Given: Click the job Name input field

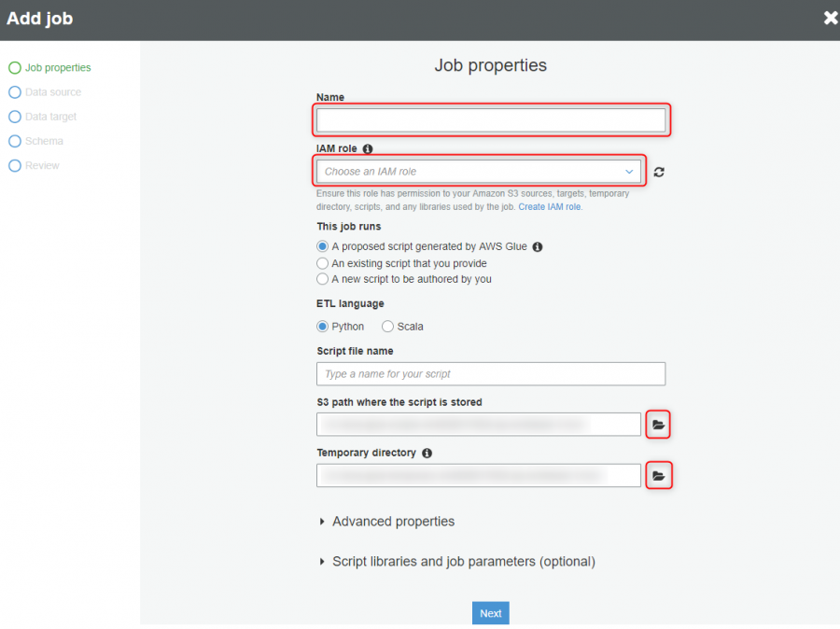Looking at the screenshot, I should click(x=491, y=120).
